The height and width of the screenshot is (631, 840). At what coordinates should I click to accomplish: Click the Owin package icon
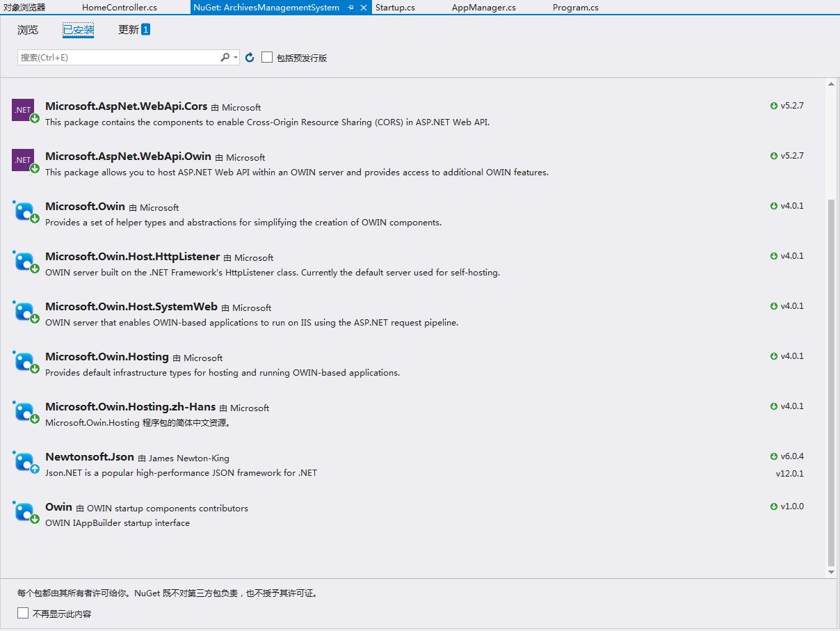click(x=24, y=511)
